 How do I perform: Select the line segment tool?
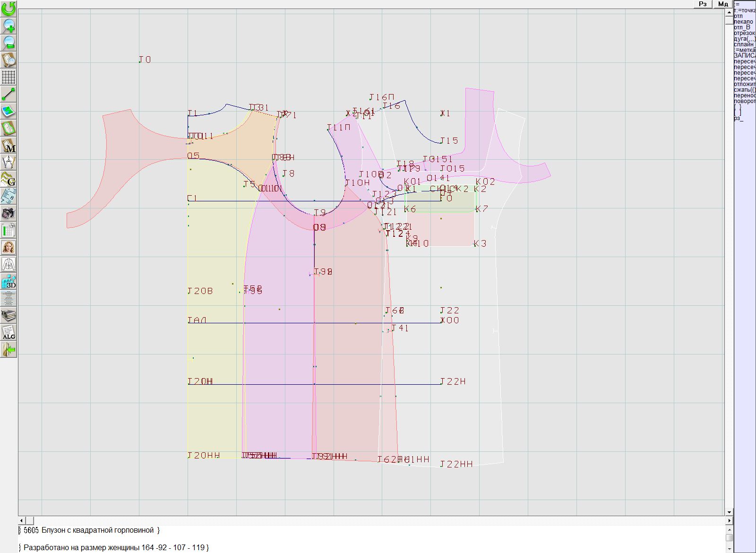(x=9, y=94)
